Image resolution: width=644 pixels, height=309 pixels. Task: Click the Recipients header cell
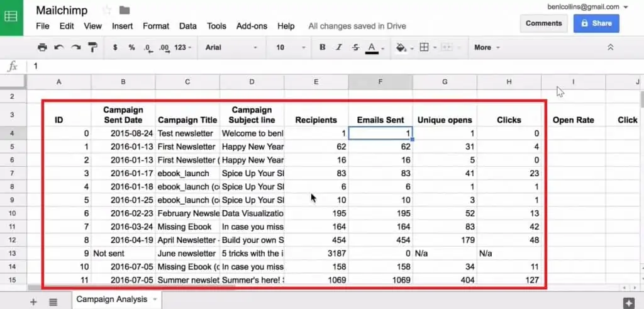pos(316,115)
